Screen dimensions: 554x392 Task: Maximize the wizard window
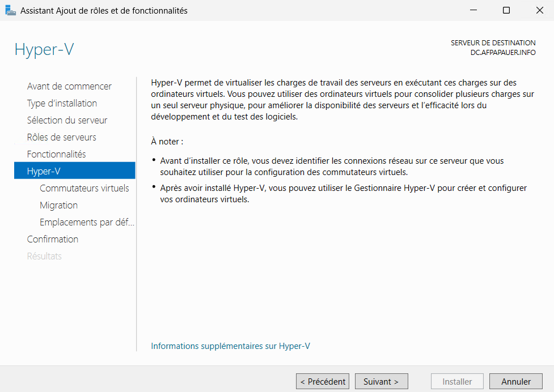pos(506,10)
